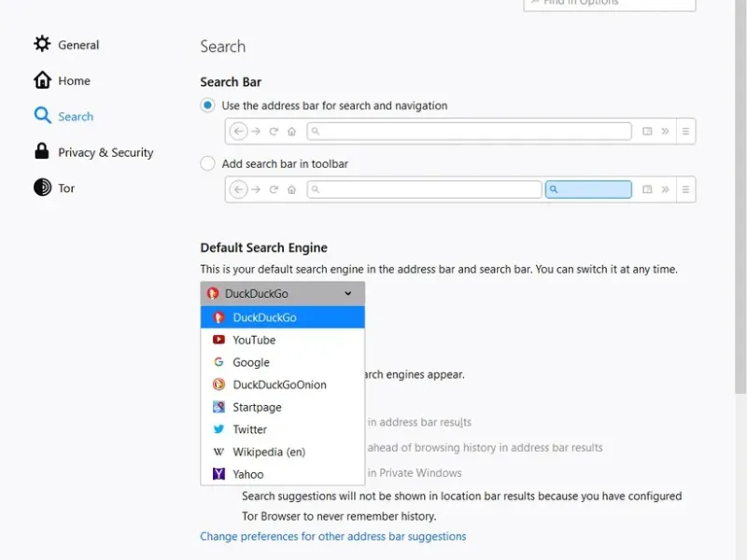Screen dimensions: 747x560
Task: Pick DuckDuckGoOnion in the dropdown list
Action: click(279, 385)
